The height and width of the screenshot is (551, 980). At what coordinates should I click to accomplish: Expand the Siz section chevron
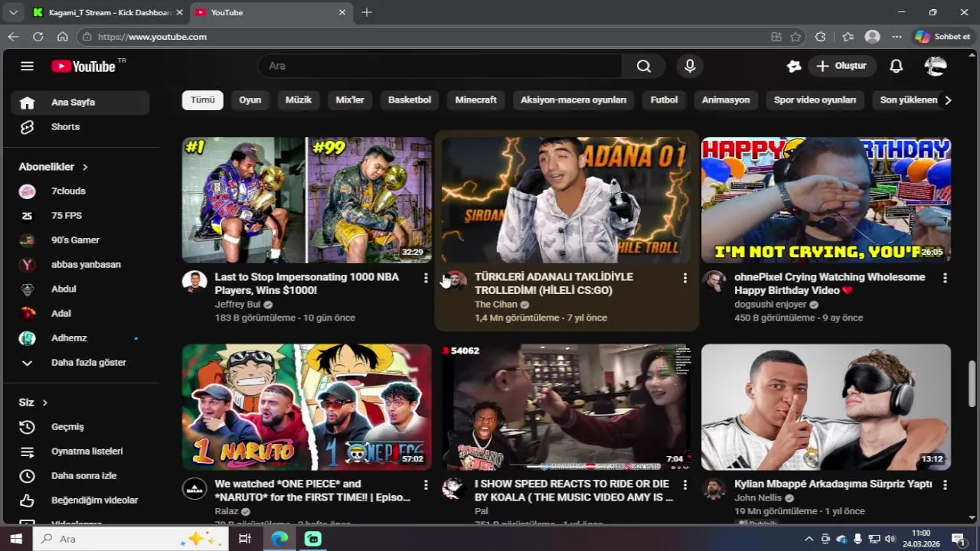(44, 403)
